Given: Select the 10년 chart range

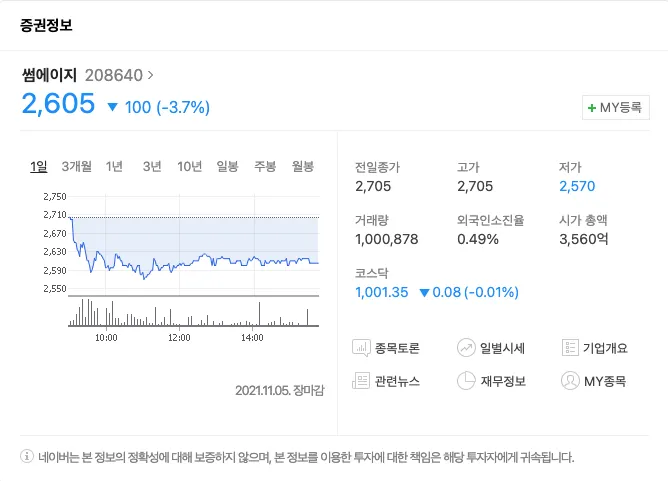Looking at the screenshot, I should coord(190,166).
